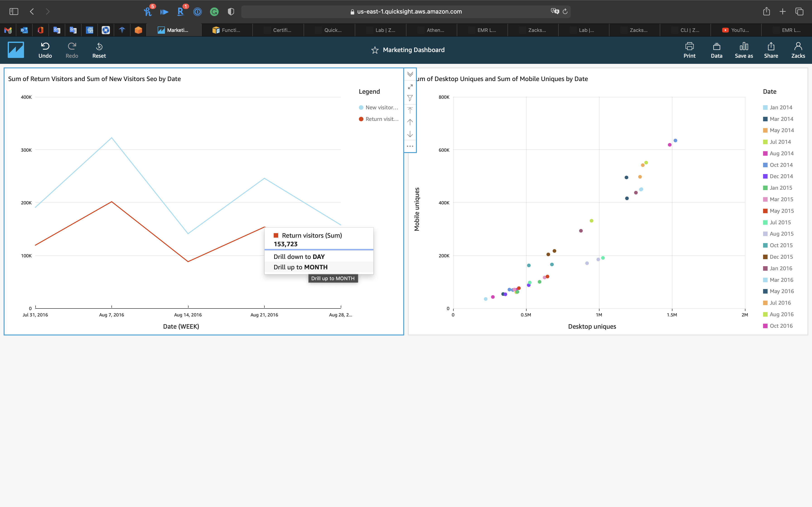Toggle Return visitors series in legend
The height and width of the screenshot is (507, 812).
(x=381, y=119)
